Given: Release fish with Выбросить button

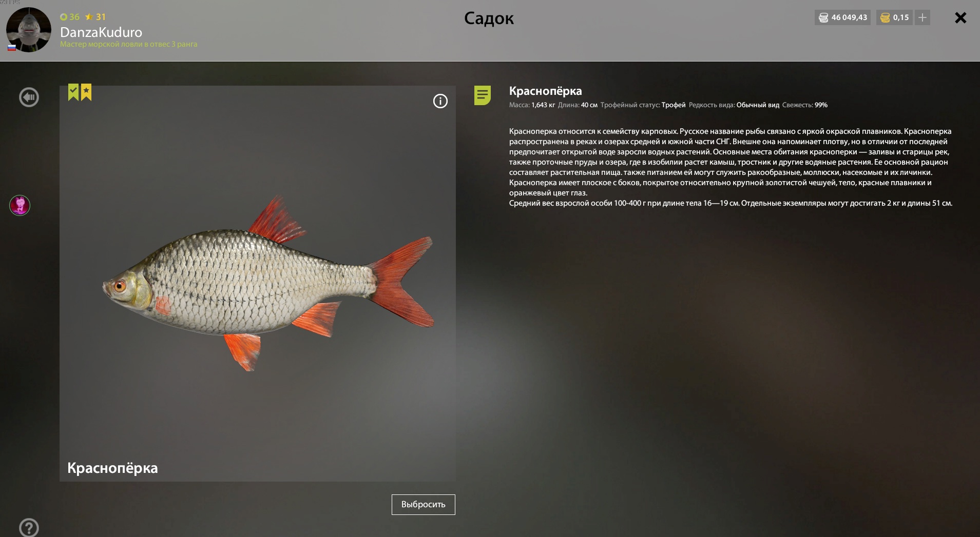Looking at the screenshot, I should point(424,505).
